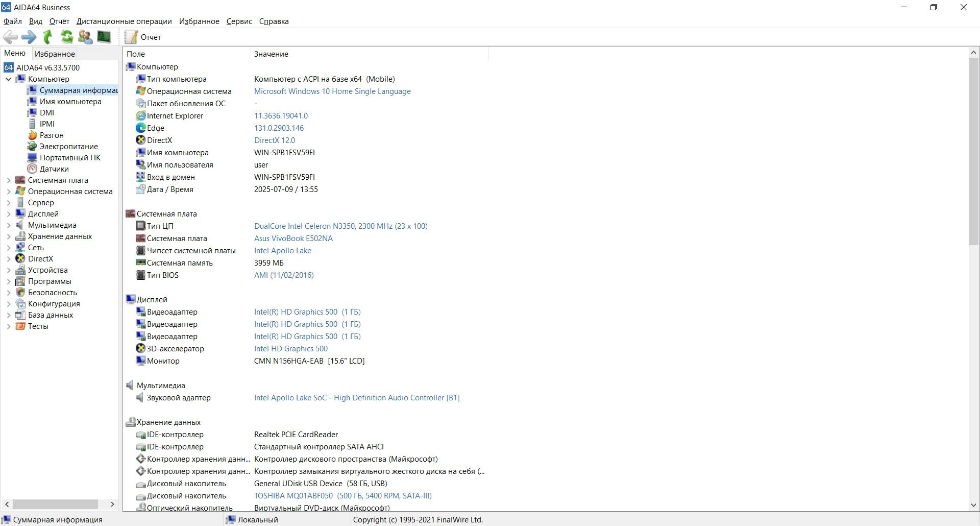Expand the Сеть tree node
This screenshot has height=526, width=980.
click(x=8, y=248)
